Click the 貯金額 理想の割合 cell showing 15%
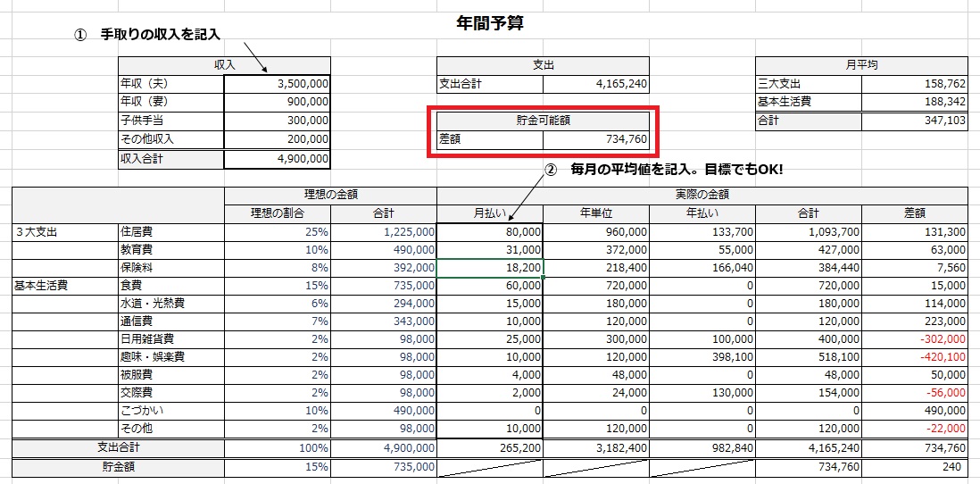The image size is (980, 484). (277, 467)
